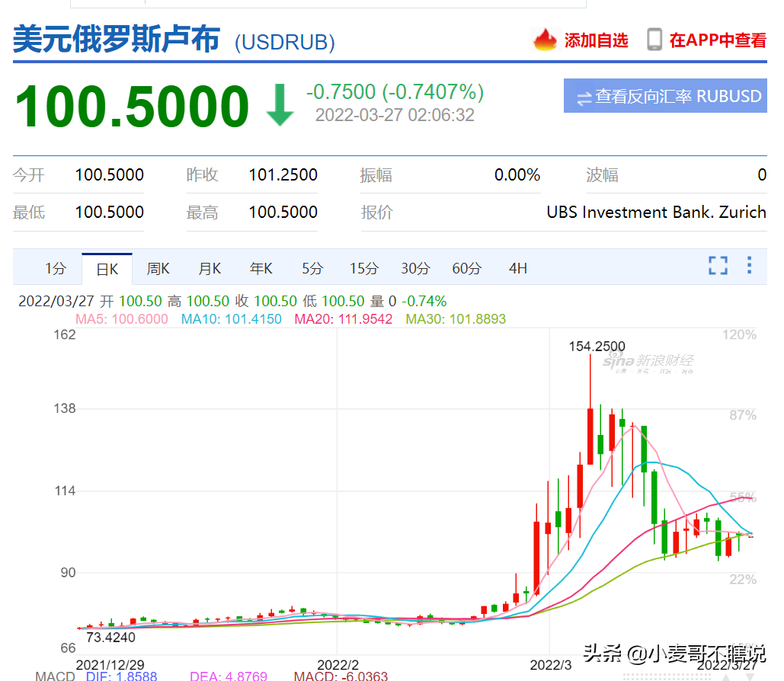Click the green down arrow price indicator
This screenshot has height=681, width=784.
[280, 104]
